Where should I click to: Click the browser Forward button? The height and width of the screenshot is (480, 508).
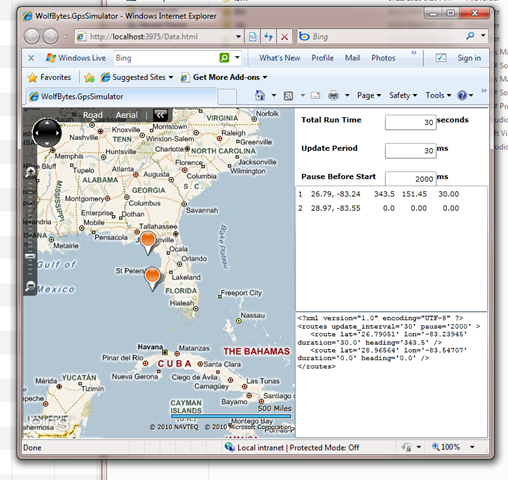pos(51,36)
